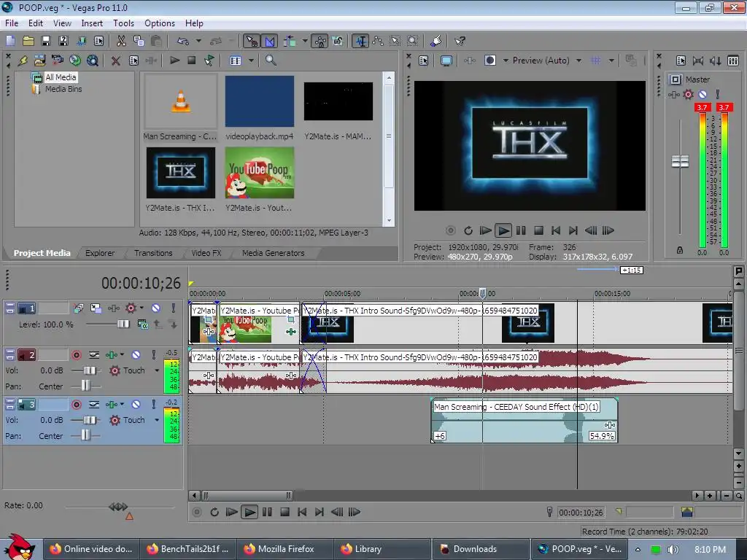Copy selection using the toolbar Copy icon
This screenshot has height=560, width=747.
[139, 41]
